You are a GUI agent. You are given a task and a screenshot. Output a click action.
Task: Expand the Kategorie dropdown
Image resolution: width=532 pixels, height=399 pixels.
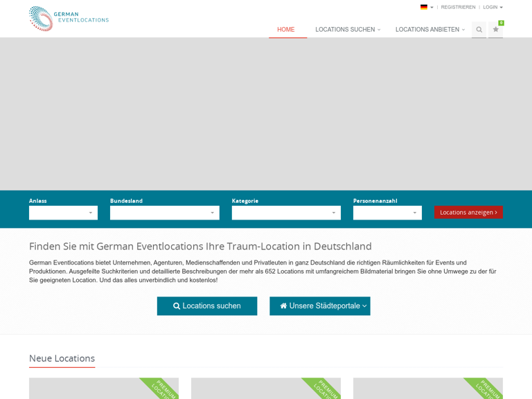(x=286, y=213)
